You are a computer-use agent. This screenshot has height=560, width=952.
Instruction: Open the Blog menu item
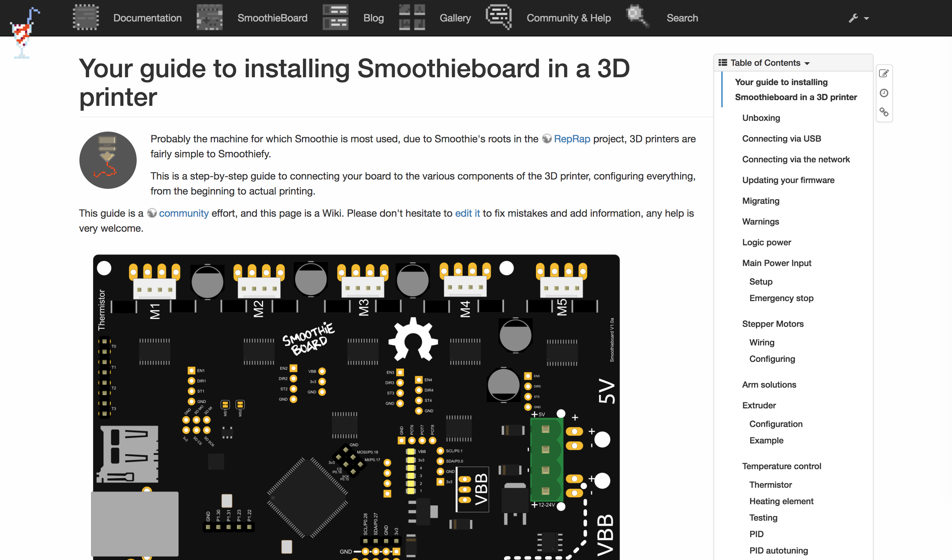pyautogui.click(x=373, y=18)
